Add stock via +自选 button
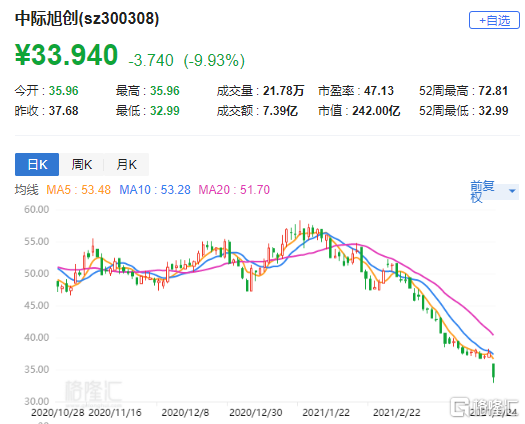This screenshot has width=525, height=424. (x=494, y=20)
